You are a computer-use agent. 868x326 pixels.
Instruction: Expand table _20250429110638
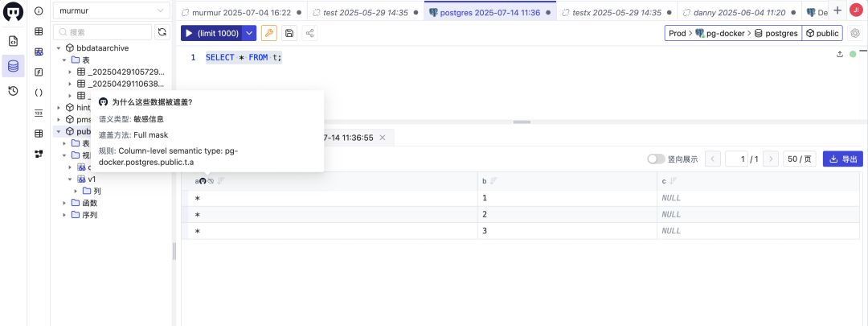[x=70, y=84]
